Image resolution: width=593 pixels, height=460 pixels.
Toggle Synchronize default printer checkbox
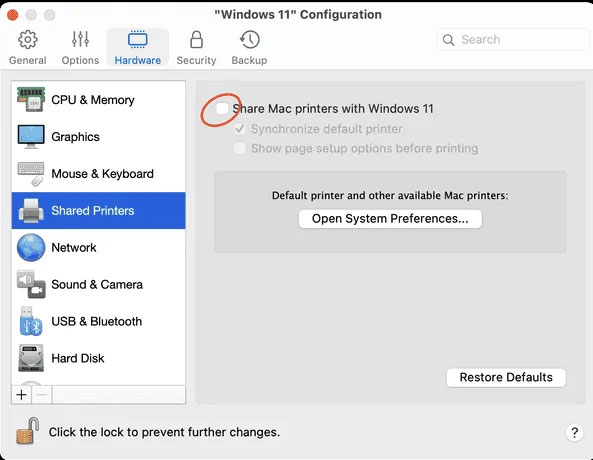pyautogui.click(x=240, y=129)
